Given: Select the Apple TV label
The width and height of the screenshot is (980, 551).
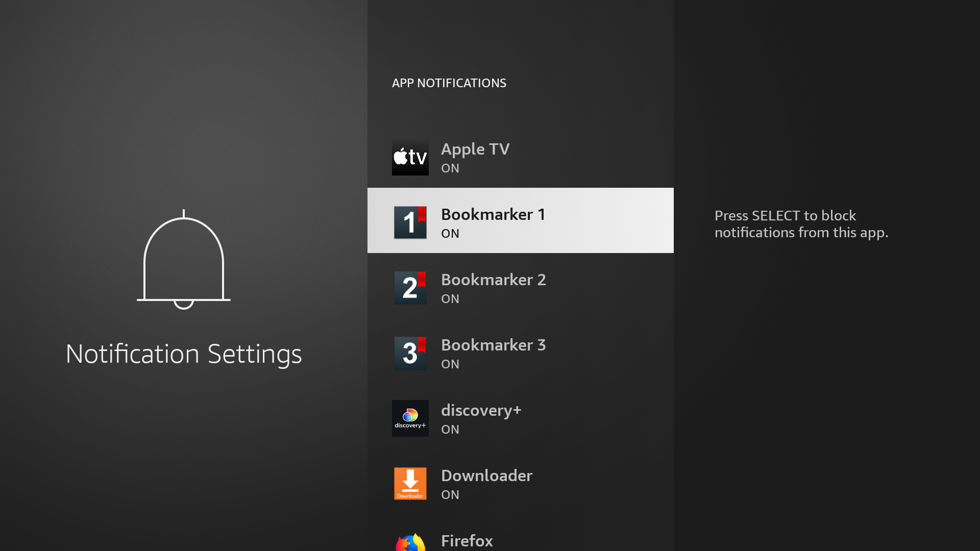Looking at the screenshot, I should tap(475, 149).
